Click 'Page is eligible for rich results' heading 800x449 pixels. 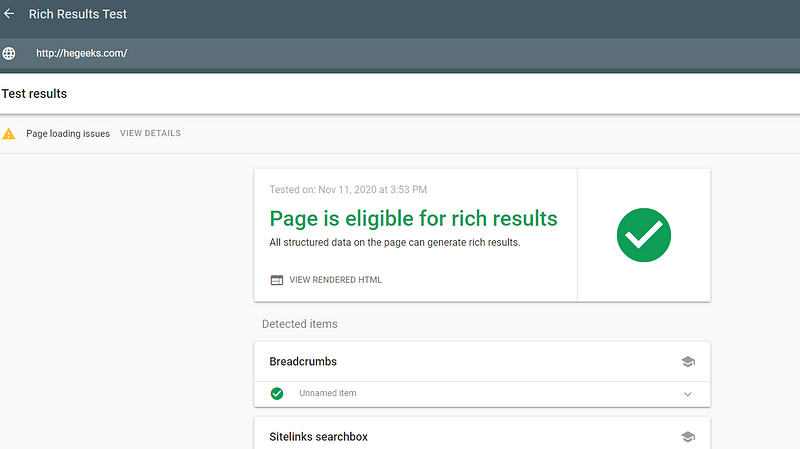point(413,219)
